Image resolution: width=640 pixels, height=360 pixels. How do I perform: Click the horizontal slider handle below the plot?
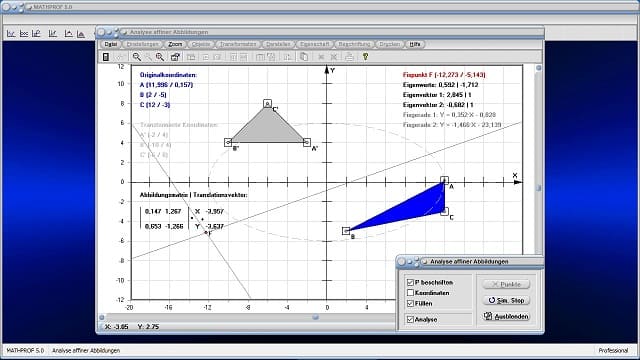[315, 317]
